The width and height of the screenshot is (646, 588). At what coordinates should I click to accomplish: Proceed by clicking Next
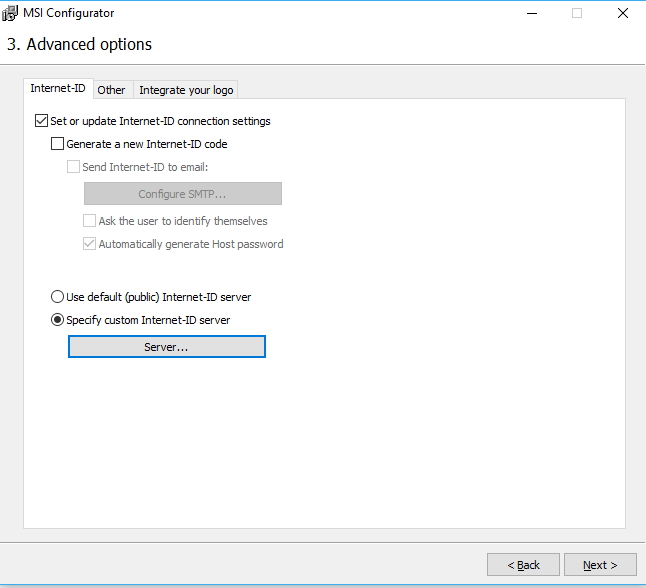pos(600,565)
